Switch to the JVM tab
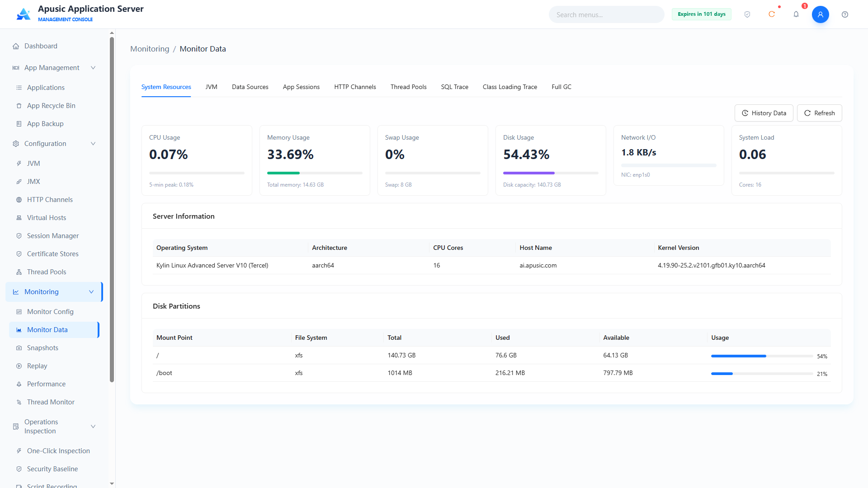The image size is (868, 488). pos(211,87)
